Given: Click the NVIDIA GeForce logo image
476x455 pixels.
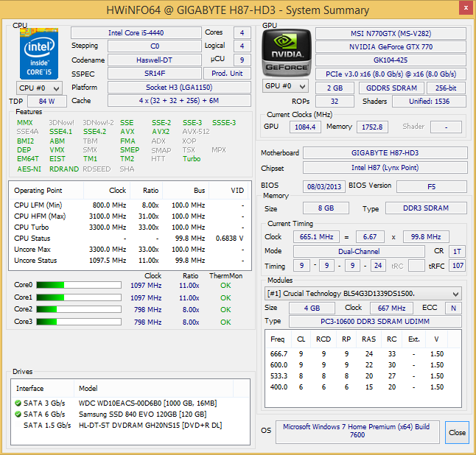Looking at the screenshot, I should click(287, 53).
